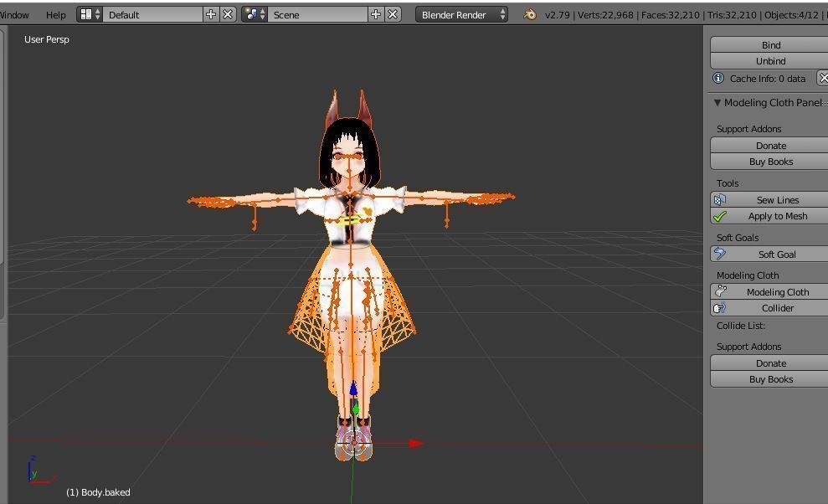828x504 pixels.
Task: Click the first Donate button under Support Addons
Action: tap(770, 146)
